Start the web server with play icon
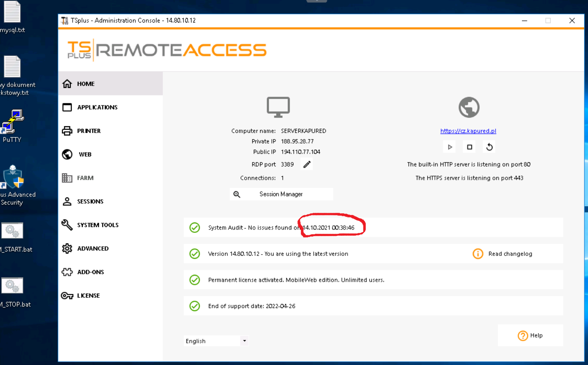The image size is (588, 365). (x=450, y=147)
